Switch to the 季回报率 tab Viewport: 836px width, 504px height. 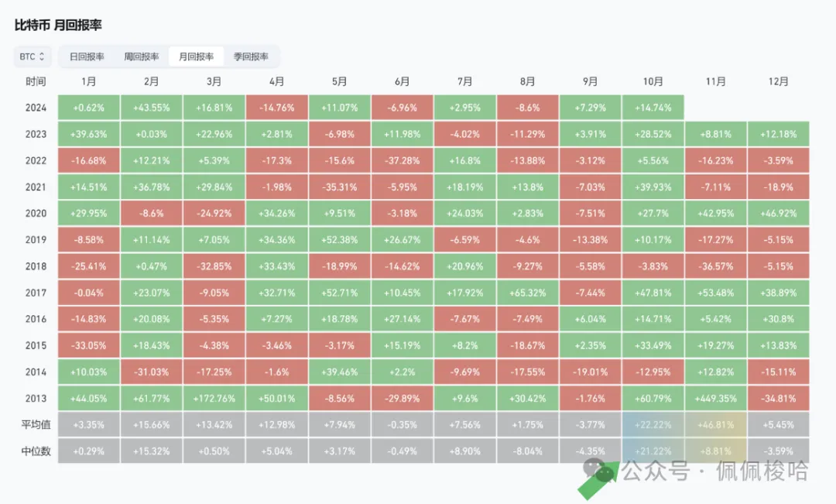point(251,57)
